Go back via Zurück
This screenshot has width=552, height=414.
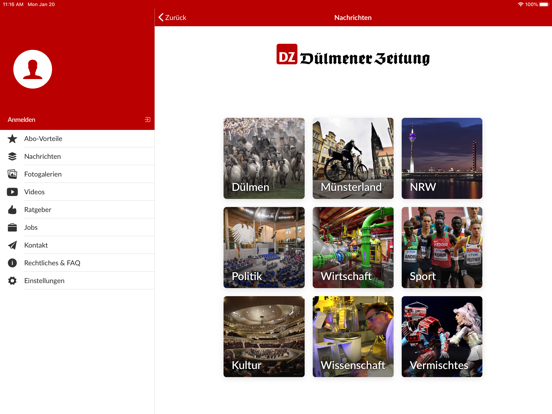(172, 17)
